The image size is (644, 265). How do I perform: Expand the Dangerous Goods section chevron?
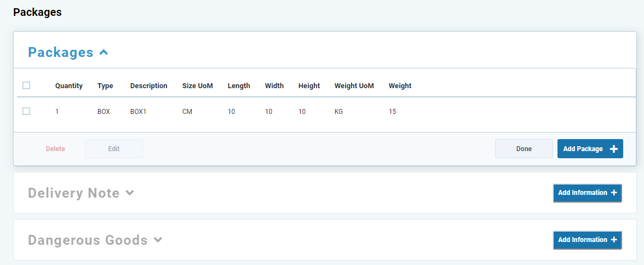pos(158,240)
